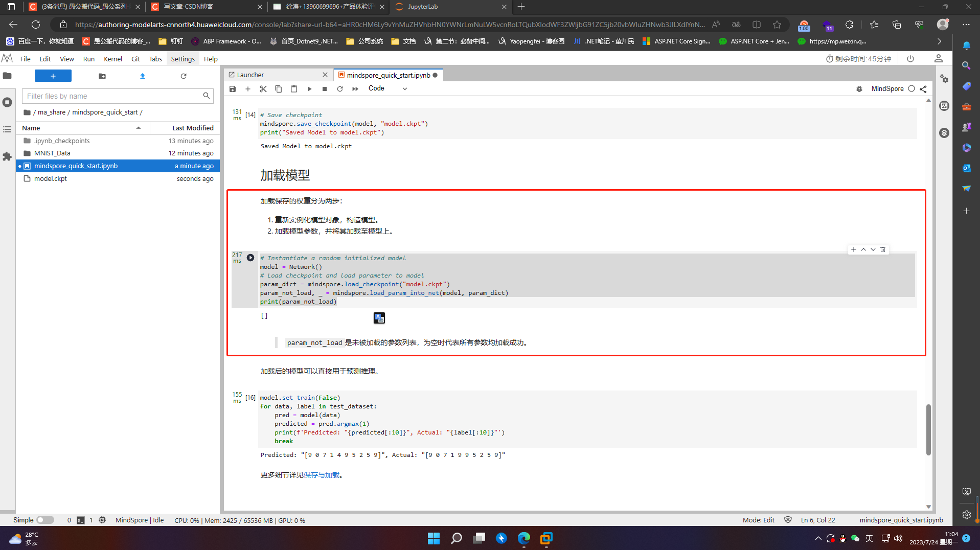
Task: Toggle Simple interface mode switch
Action: tap(45, 520)
